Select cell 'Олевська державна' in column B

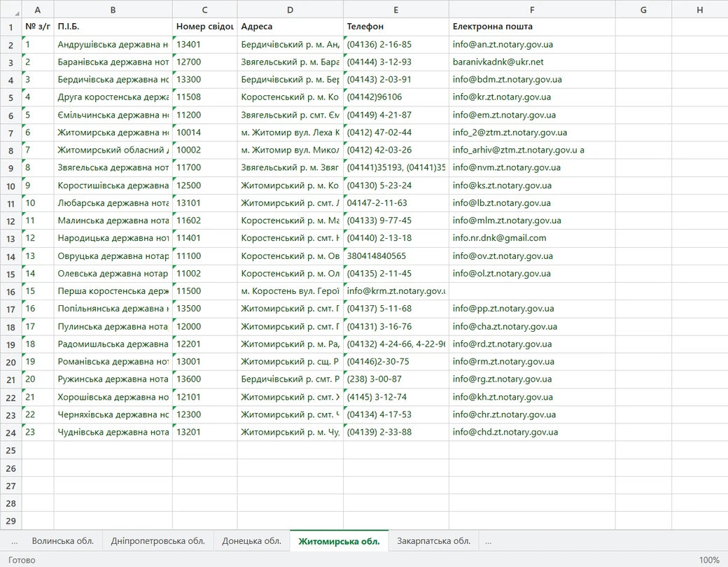pyautogui.click(x=113, y=274)
